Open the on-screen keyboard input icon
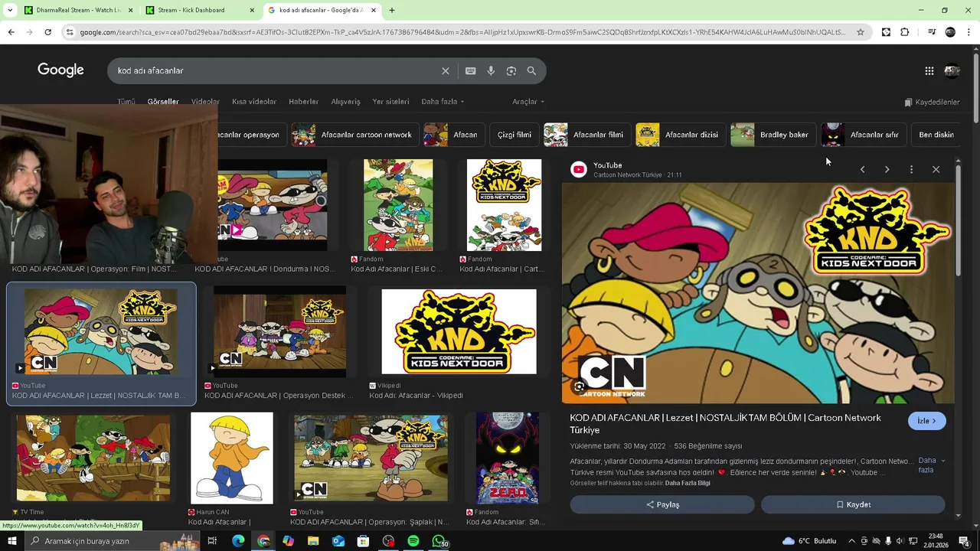 (x=471, y=70)
